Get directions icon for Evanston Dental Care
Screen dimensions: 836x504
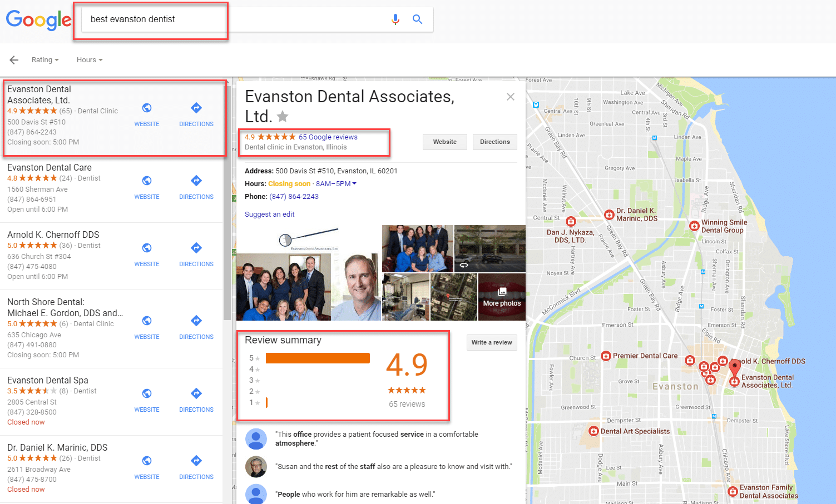pyautogui.click(x=196, y=181)
